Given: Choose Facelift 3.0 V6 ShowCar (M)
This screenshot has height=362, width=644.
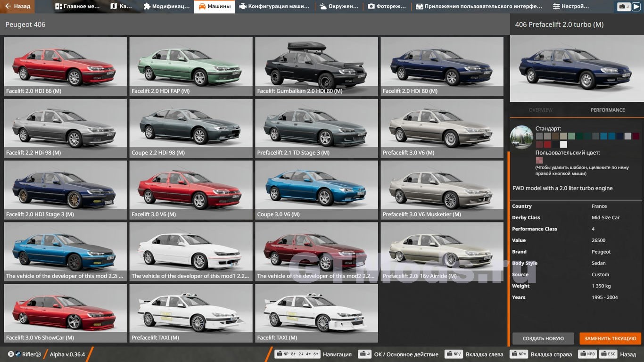Looking at the screenshot, I should [x=65, y=313].
